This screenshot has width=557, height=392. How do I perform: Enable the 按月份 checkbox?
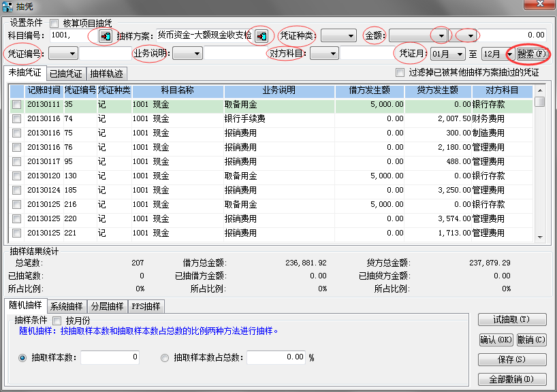[57, 321]
